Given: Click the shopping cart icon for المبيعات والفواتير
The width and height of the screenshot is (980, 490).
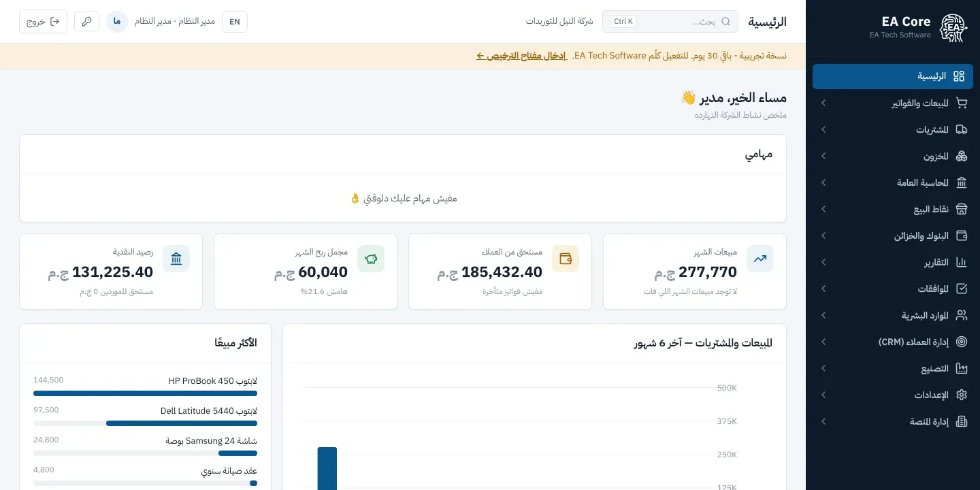Looking at the screenshot, I should (x=962, y=103).
